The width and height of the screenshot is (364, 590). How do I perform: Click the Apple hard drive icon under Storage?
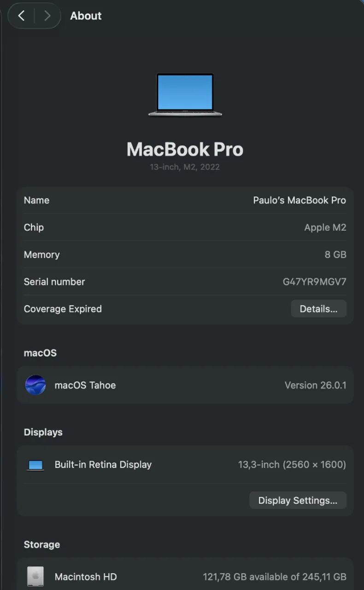point(35,576)
